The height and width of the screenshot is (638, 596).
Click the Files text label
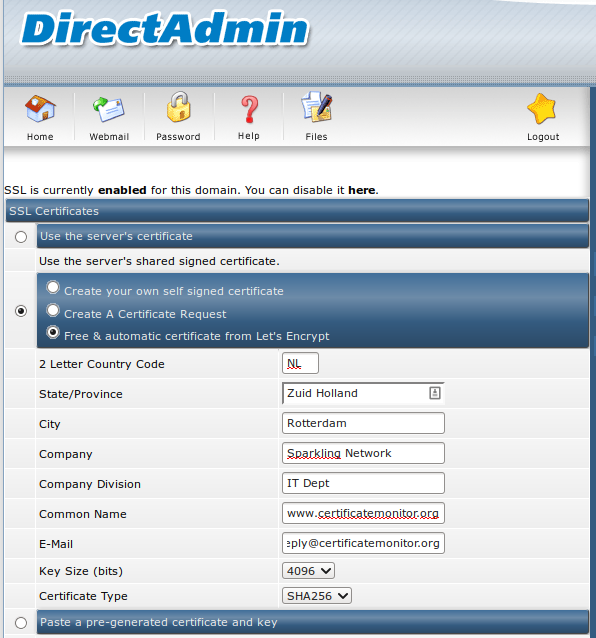(317, 137)
